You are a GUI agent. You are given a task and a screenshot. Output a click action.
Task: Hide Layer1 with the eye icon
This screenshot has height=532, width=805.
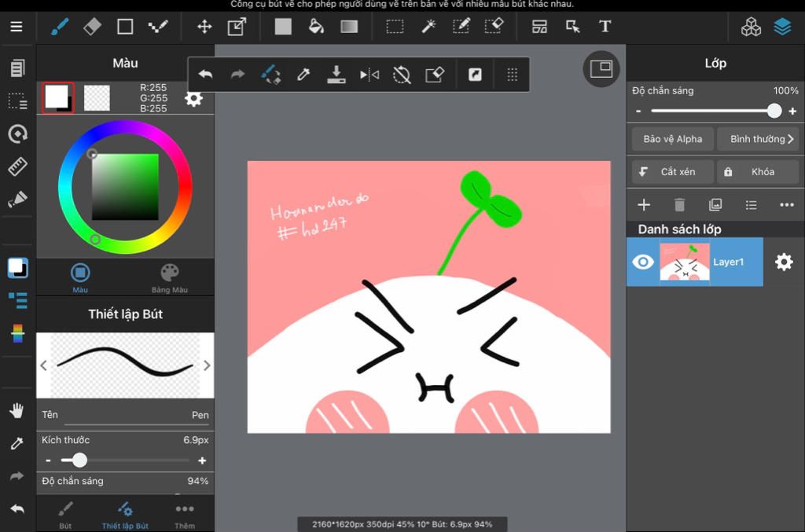[x=643, y=262]
